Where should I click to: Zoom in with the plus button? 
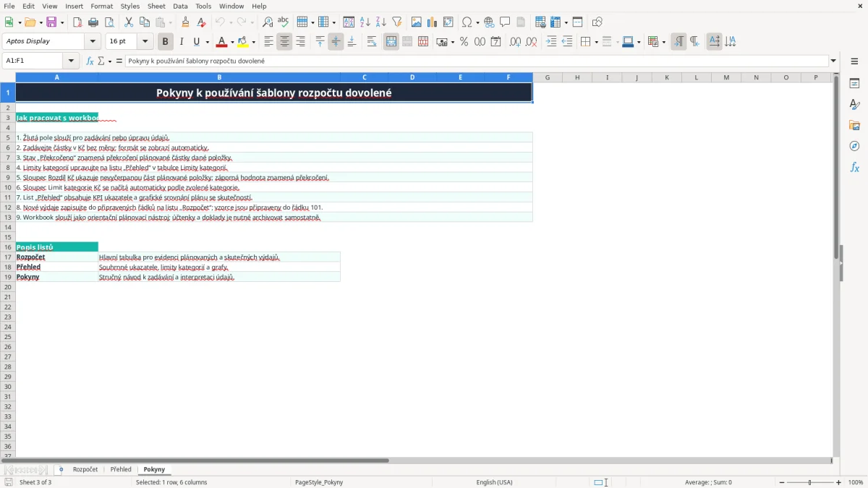[x=839, y=482]
